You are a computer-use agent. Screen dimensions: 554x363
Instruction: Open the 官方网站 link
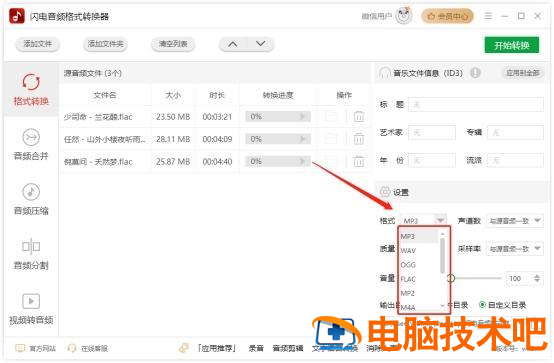coord(42,349)
